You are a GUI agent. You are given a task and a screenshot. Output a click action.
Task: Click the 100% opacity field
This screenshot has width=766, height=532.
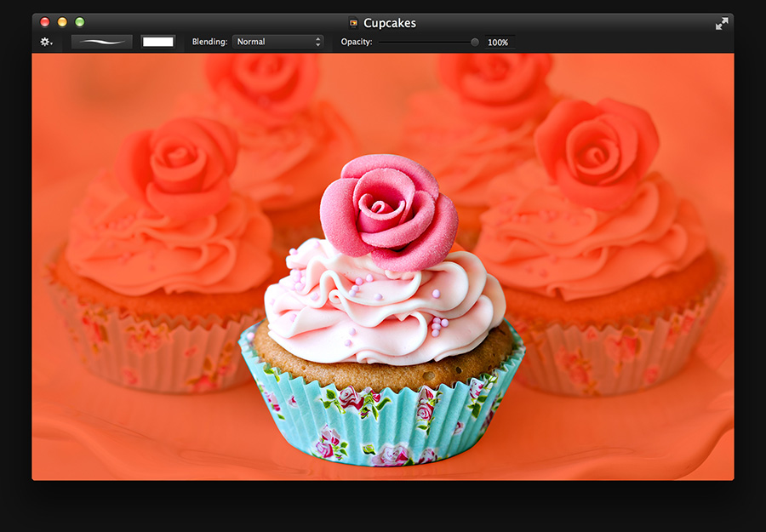pos(500,43)
